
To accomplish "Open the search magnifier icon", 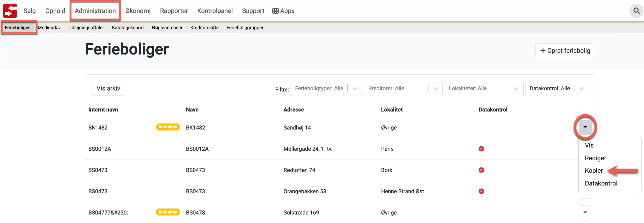I will tap(636, 11).
